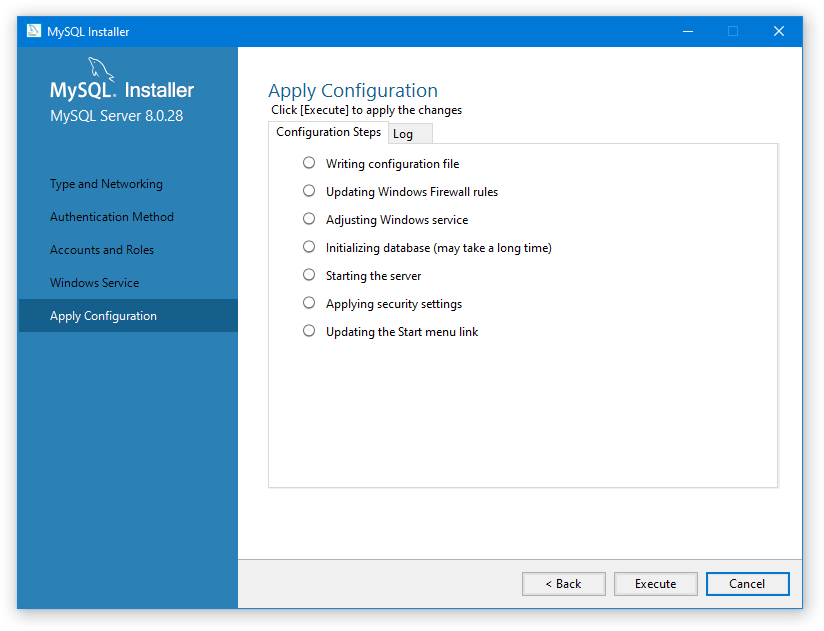
Task: Click the MySQL Installer title bar icon
Action: [33, 31]
